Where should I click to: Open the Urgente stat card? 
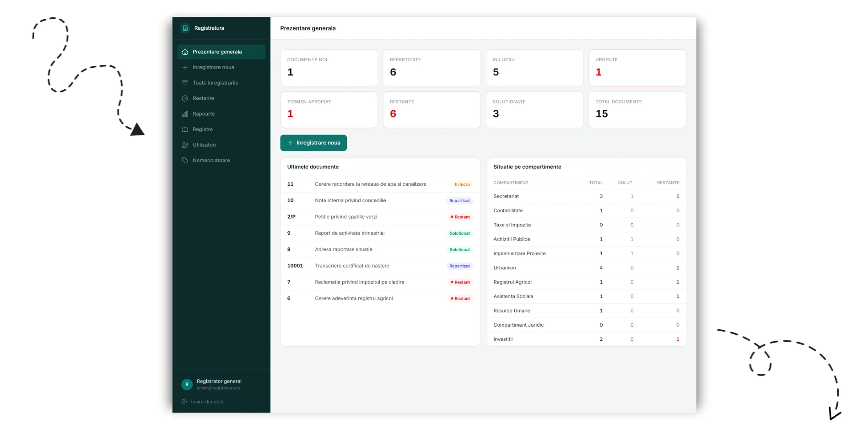point(637,68)
